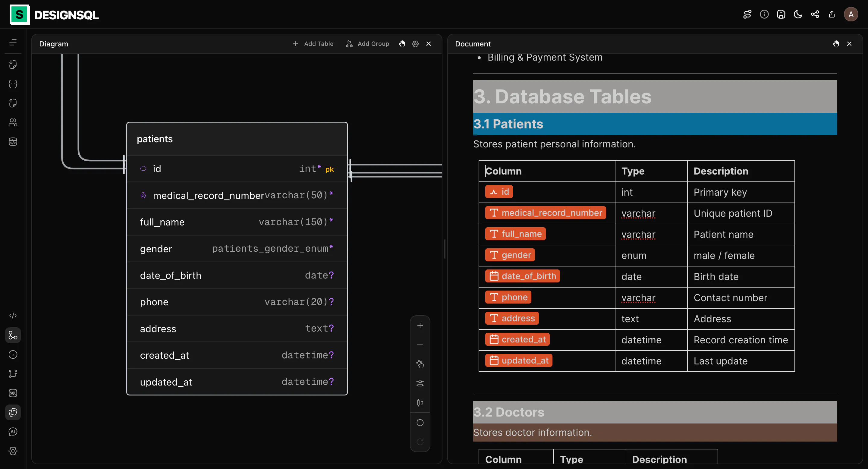Select the phone row in the diagram
Viewport: 868px width, 469px height.
[237, 302]
